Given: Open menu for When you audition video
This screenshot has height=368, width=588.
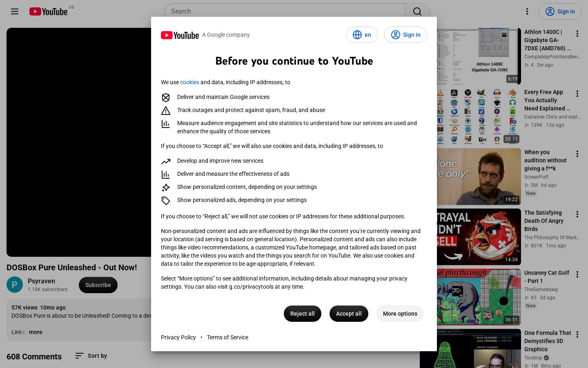Looking at the screenshot, I should [x=577, y=154].
